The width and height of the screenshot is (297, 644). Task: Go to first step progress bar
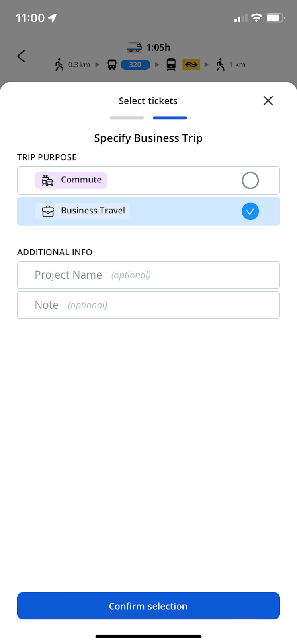[127, 118]
